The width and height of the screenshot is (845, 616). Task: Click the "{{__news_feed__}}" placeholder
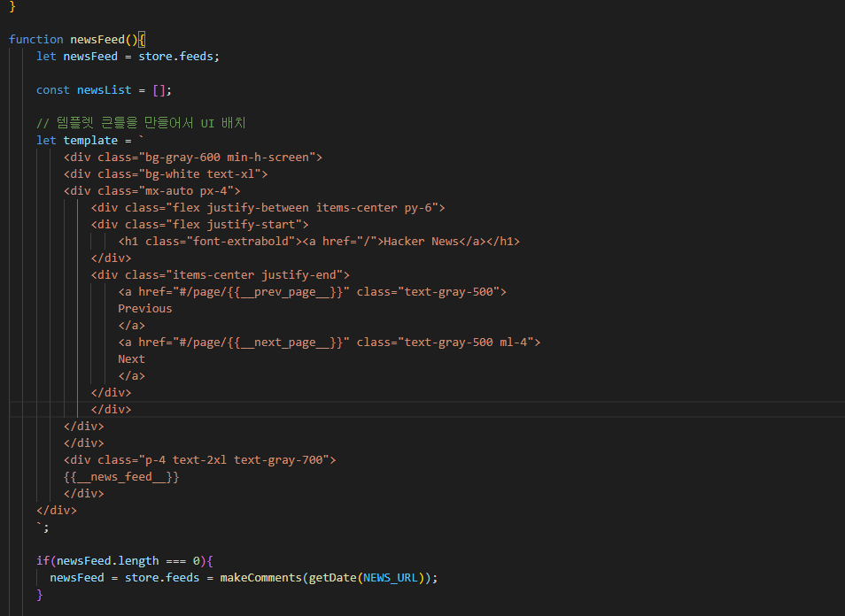[x=121, y=476]
